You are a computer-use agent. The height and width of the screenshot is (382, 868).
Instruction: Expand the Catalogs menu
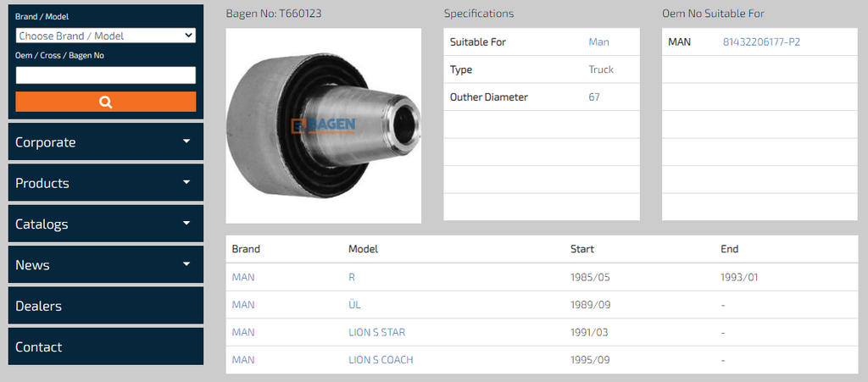(106, 224)
